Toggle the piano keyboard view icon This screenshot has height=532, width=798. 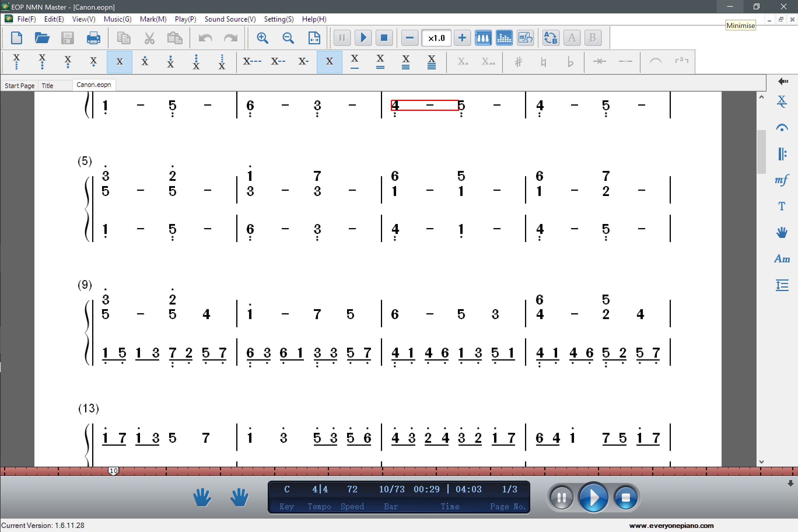[483, 38]
